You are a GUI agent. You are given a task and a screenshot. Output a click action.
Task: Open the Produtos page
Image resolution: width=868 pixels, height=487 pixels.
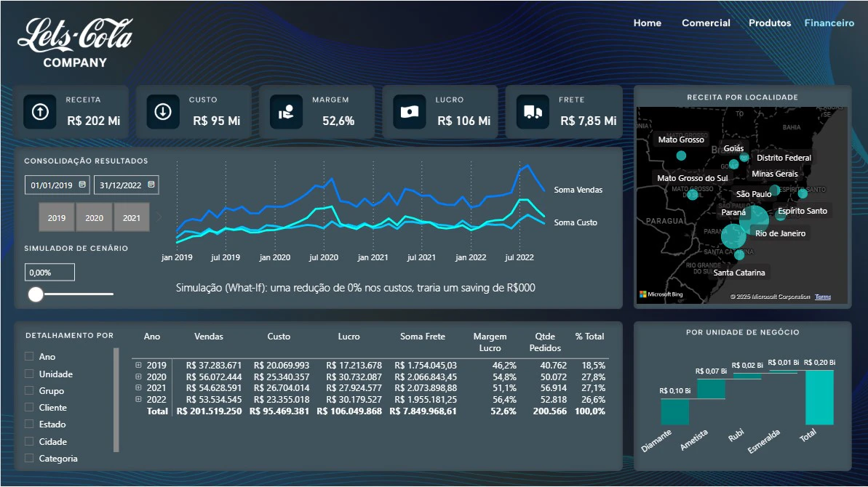pyautogui.click(x=770, y=23)
